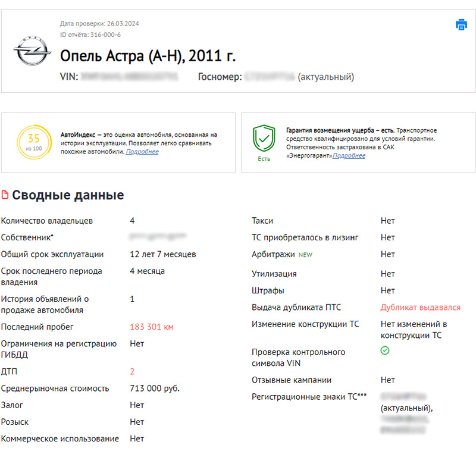Click Гарантия возмещения ущерба – есть text
The height and width of the screenshot is (451, 476).
340,130
